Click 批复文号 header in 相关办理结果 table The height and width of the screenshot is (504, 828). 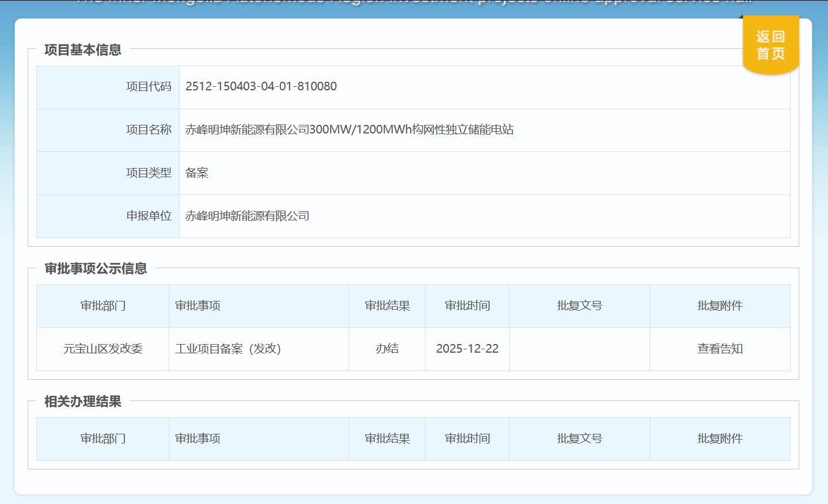pos(579,438)
